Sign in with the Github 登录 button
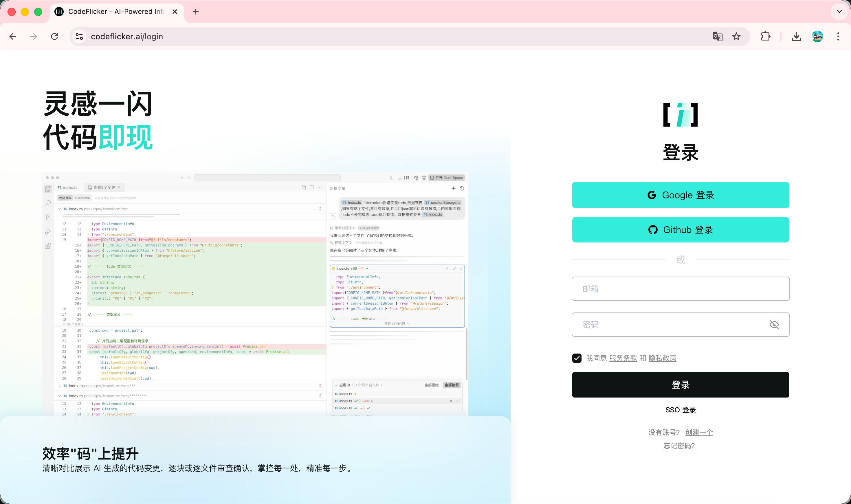This screenshot has width=851, height=504. click(x=681, y=230)
